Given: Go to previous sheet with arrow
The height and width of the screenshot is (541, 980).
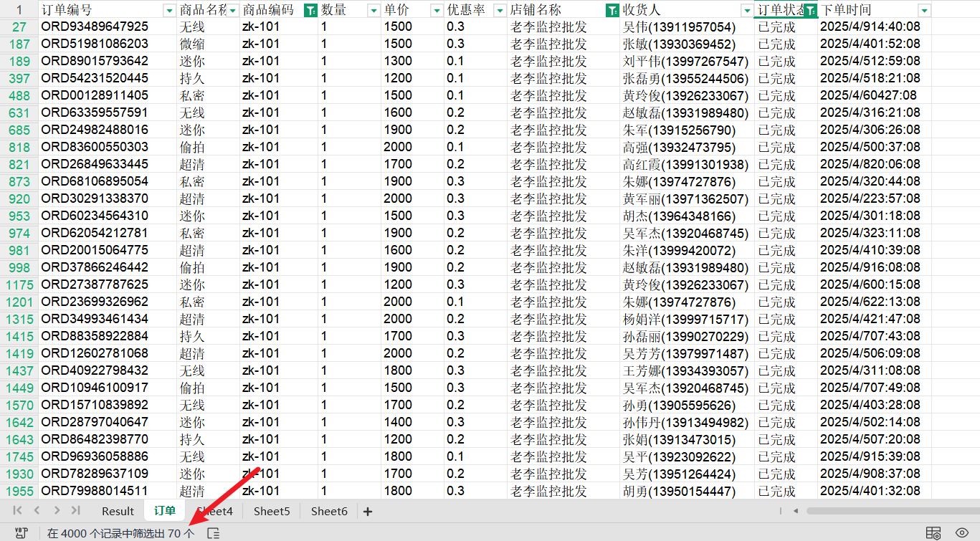Looking at the screenshot, I should point(37,511).
